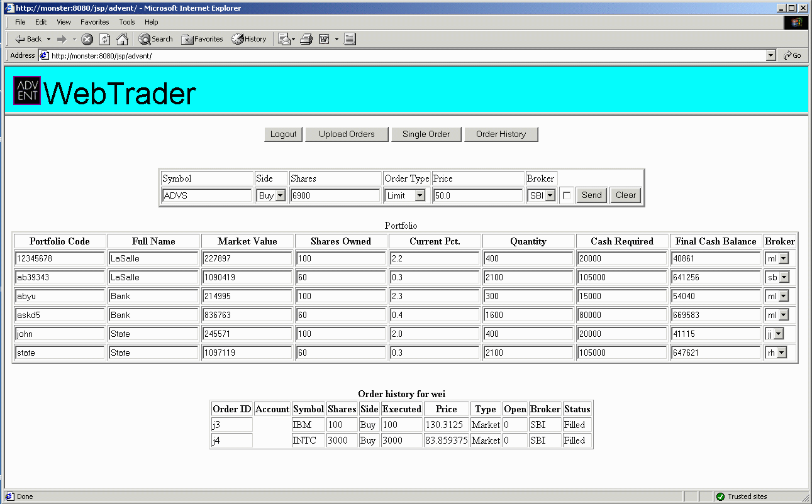The width and height of the screenshot is (812, 504).
Task: Open the Broker dropdown for portfolio john
Action: pyautogui.click(x=778, y=334)
